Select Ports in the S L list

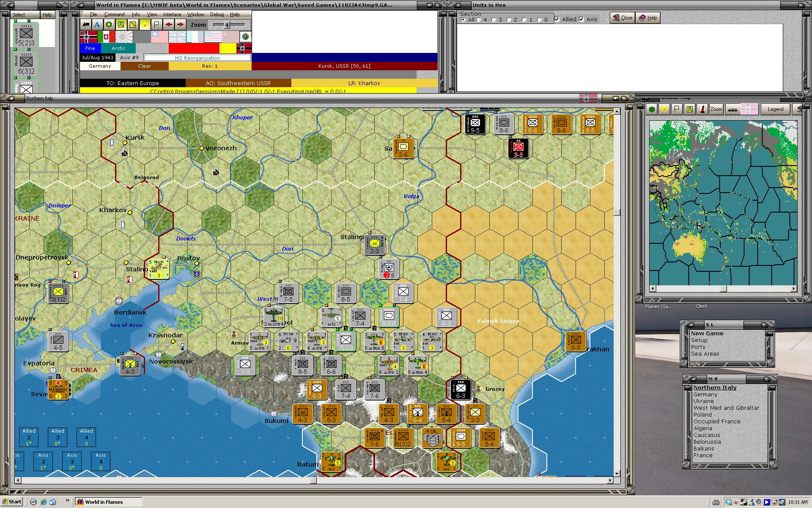coord(698,347)
